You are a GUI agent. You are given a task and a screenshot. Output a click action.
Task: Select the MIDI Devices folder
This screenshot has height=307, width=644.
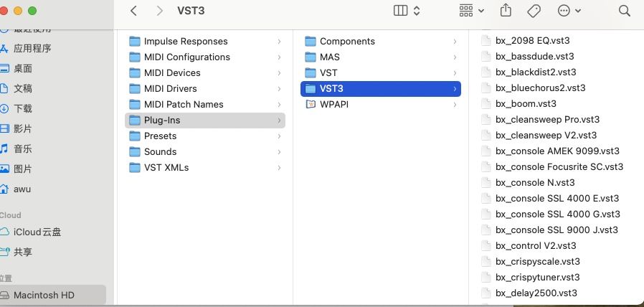pos(172,72)
